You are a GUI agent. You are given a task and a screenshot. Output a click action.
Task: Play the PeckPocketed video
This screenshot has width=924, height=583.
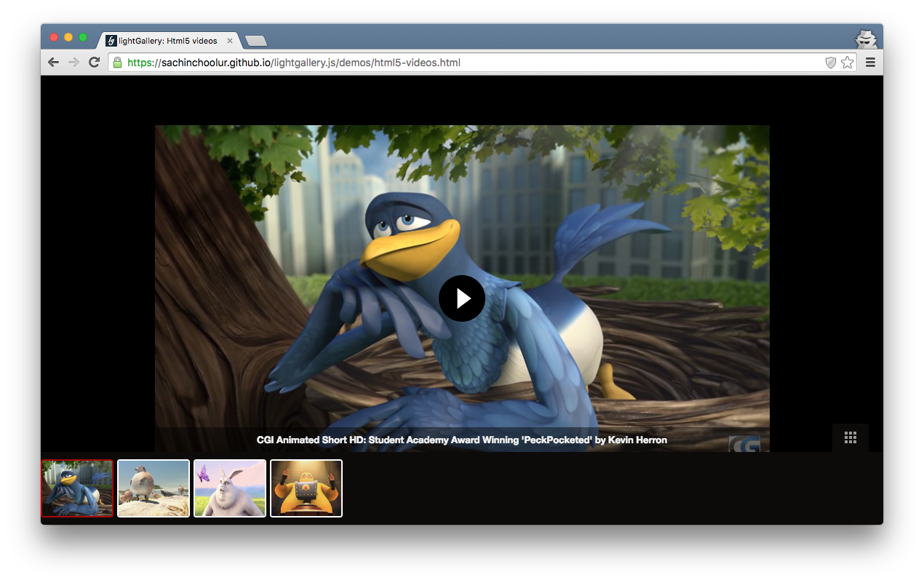462,298
